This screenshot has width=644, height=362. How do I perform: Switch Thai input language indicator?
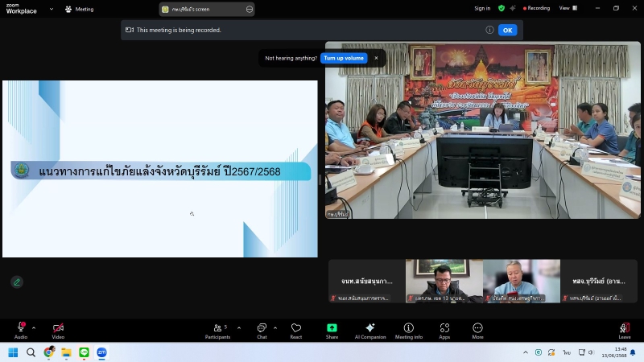pos(567,352)
